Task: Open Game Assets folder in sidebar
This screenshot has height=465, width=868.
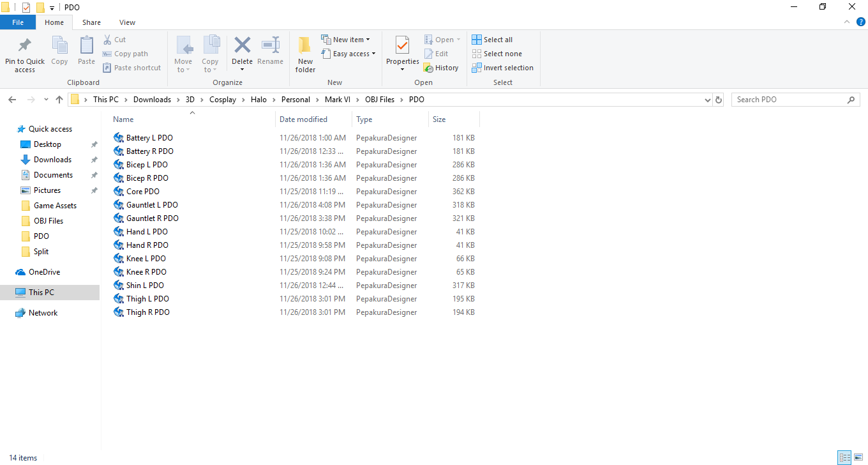Action: 55,206
